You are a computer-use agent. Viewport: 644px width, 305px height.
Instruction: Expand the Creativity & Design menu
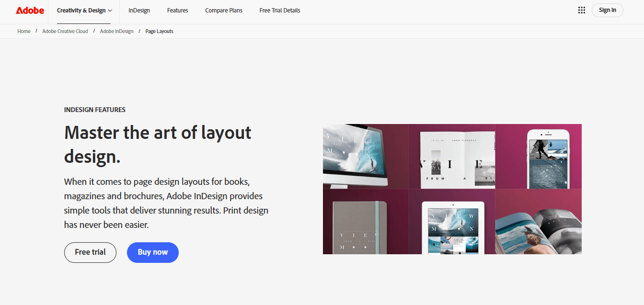[x=84, y=11]
